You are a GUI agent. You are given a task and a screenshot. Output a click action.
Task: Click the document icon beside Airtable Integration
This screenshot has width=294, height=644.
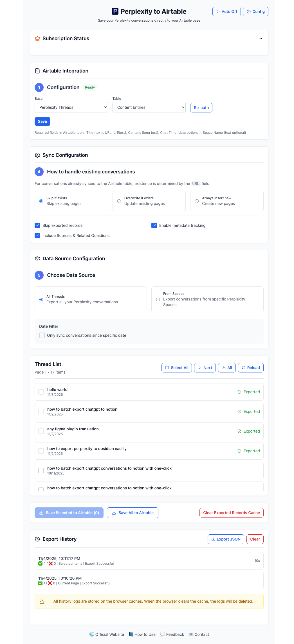click(x=37, y=71)
